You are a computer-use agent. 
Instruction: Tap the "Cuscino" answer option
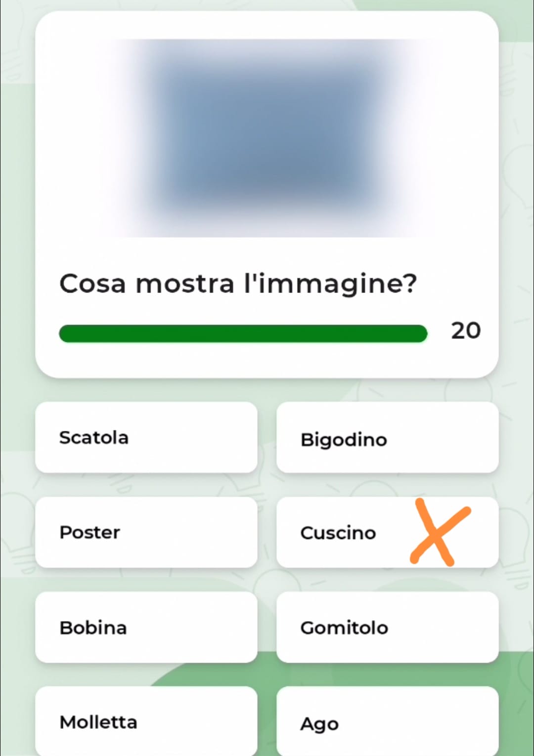point(346,533)
